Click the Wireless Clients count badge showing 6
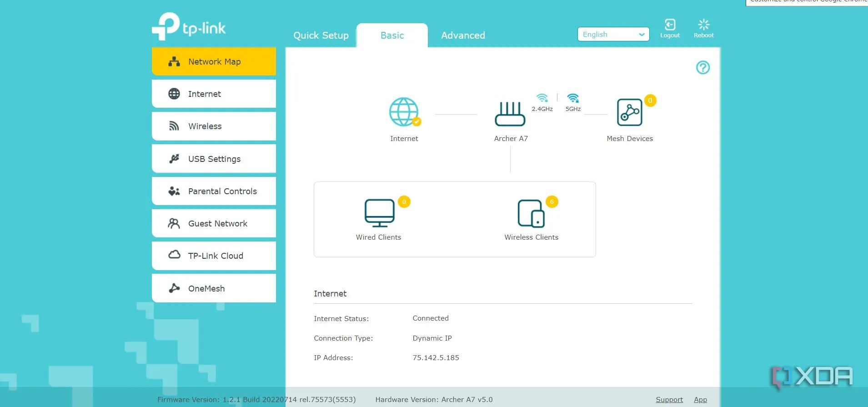This screenshot has height=407, width=868. click(x=552, y=202)
